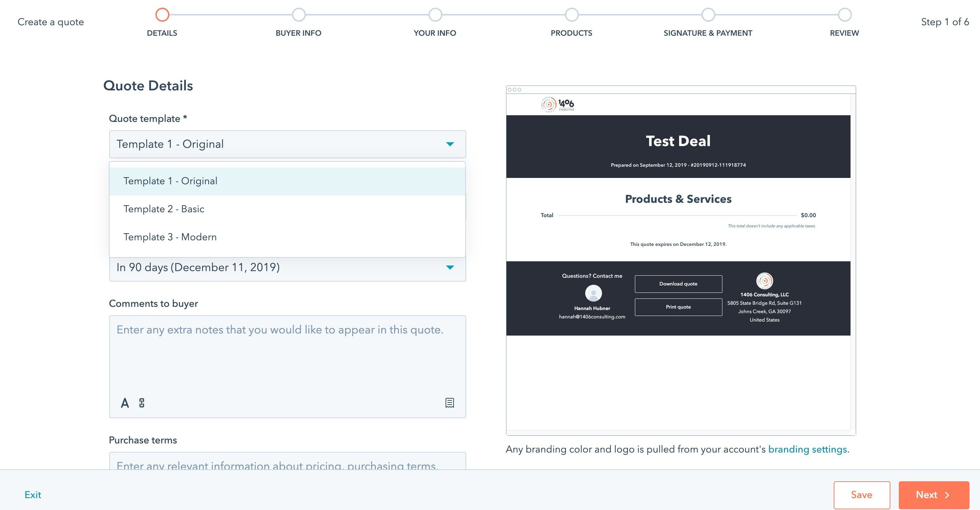Screen dimensions: 980x510
Task: Click Print quote in the preview
Action: (678, 307)
